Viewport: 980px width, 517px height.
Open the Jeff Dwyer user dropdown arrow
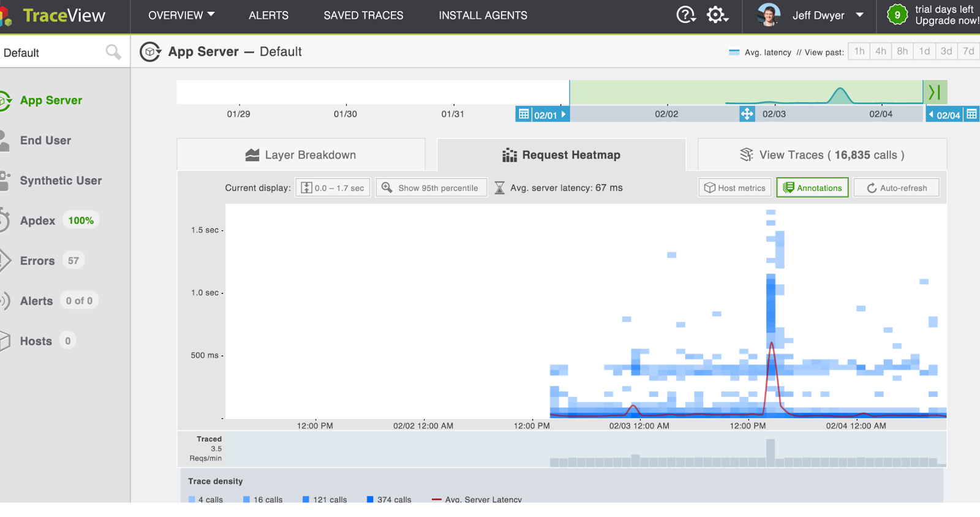[859, 15]
